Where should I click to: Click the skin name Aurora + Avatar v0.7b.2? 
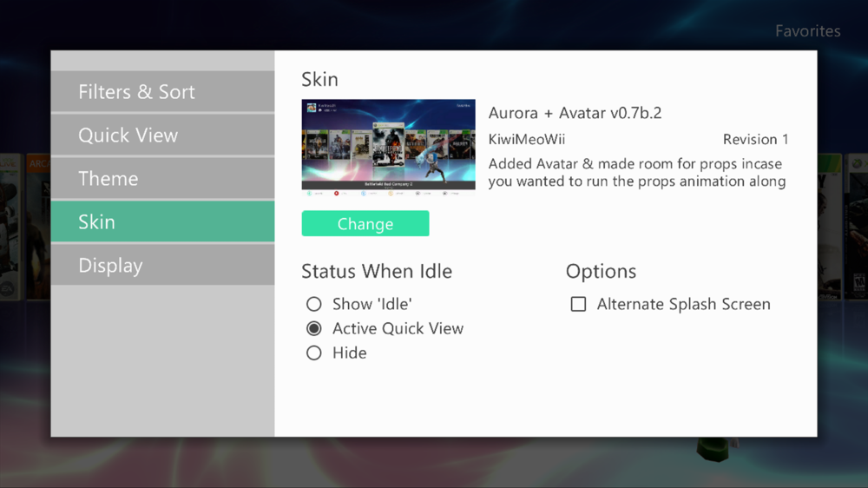pyautogui.click(x=575, y=113)
